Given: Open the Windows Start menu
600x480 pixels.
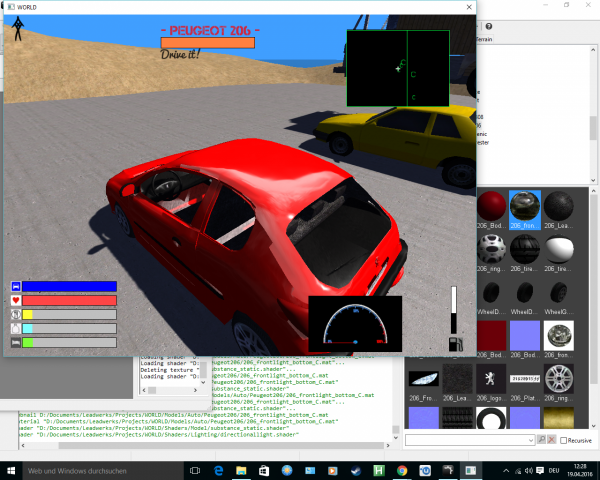Looking at the screenshot, I should [11, 471].
